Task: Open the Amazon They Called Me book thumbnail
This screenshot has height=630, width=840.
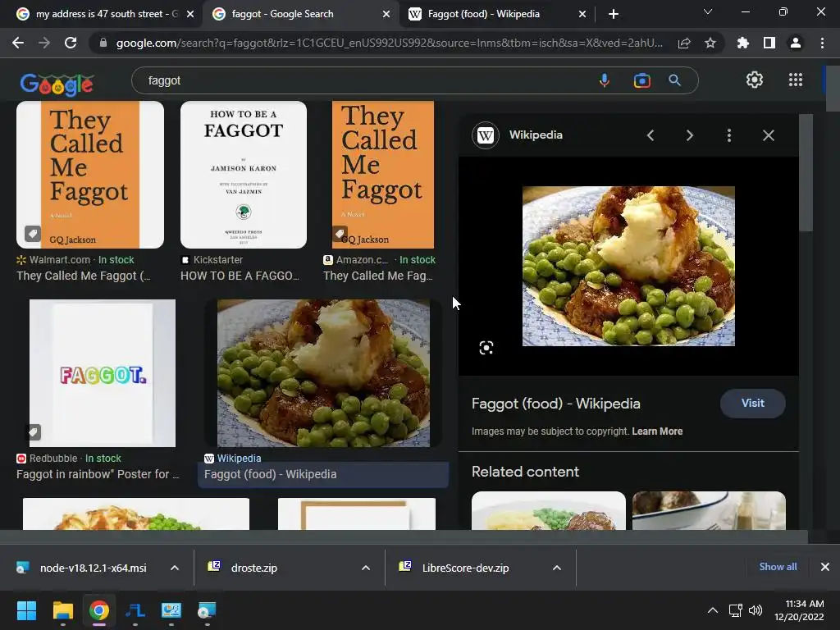Action: 383,175
